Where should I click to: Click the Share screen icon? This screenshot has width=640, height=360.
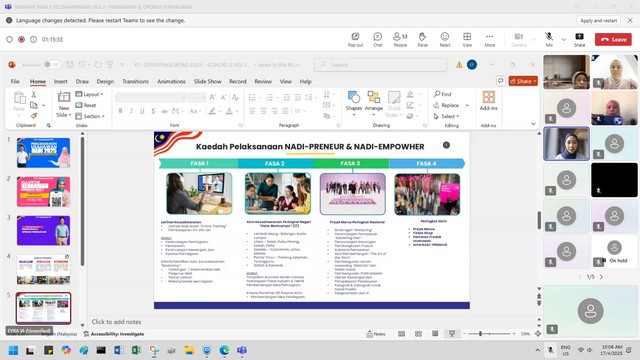tap(579, 40)
